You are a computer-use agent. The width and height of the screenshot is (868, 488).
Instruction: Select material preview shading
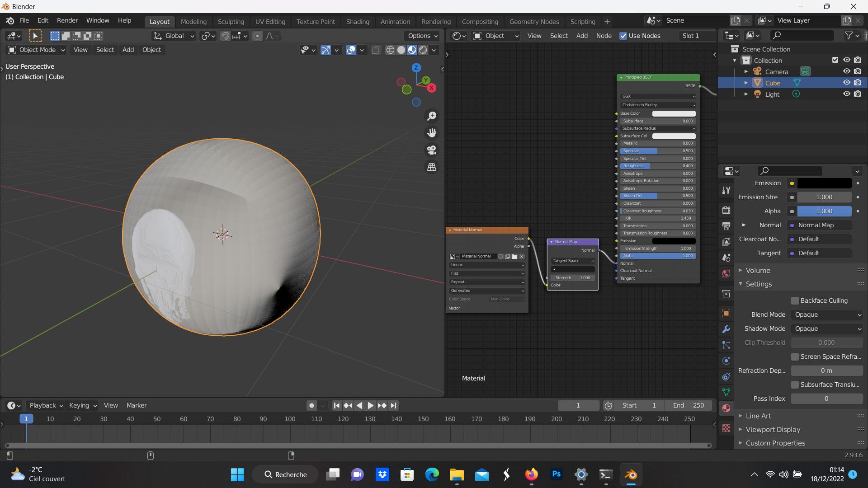point(412,50)
